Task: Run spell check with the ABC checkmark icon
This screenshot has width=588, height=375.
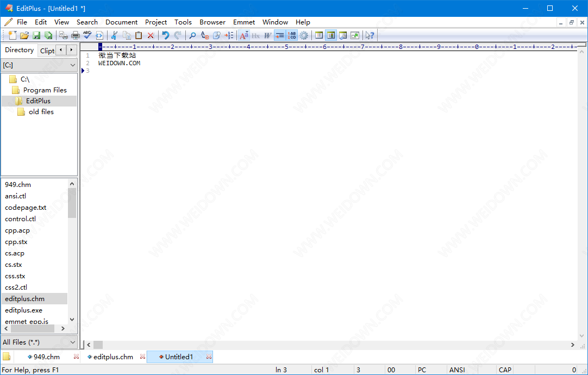Action: click(87, 35)
